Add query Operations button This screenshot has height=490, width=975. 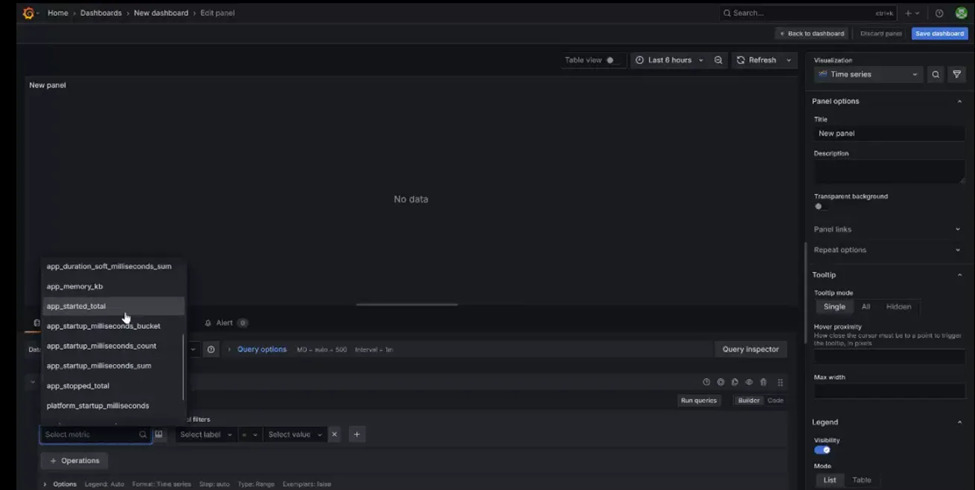[74, 461]
